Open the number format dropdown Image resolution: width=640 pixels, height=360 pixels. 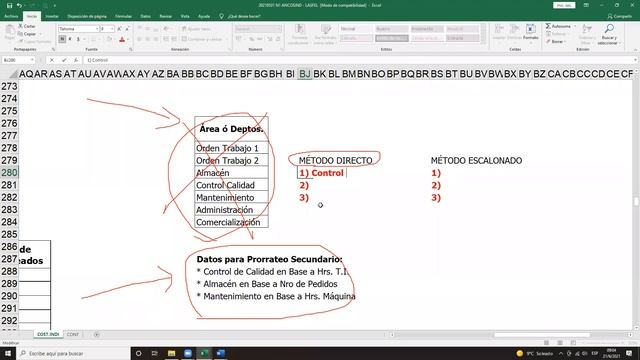[279, 29]
